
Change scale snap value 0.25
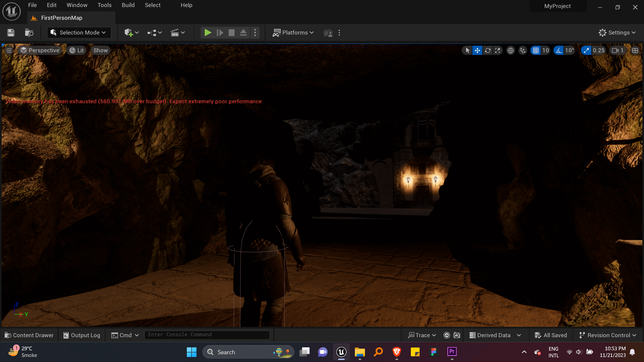click(x=599, y=50)
